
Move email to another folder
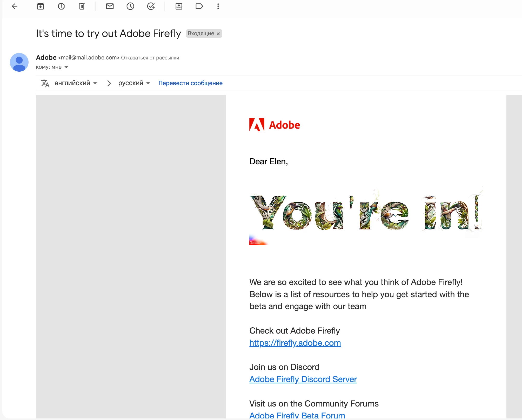coord(179,6)
